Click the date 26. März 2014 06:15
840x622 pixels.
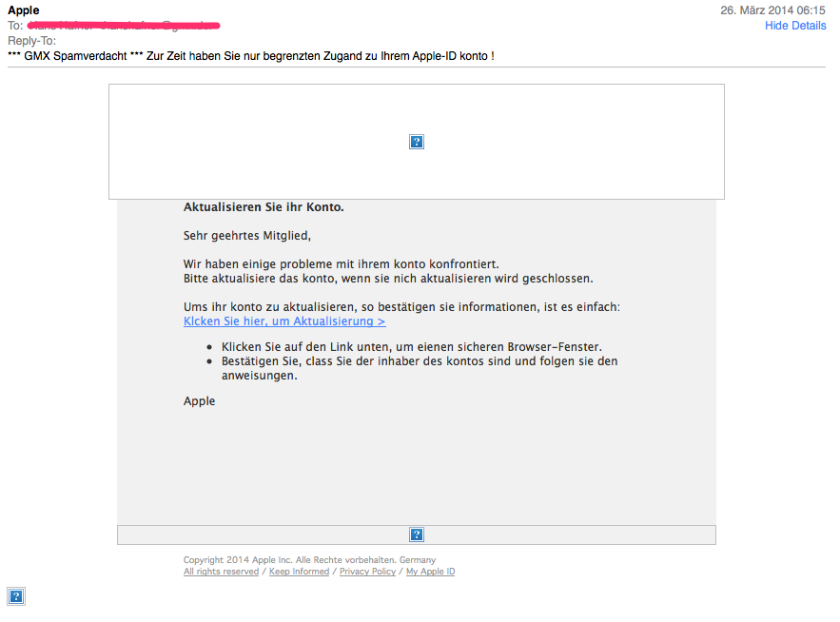click(x=772, y=10)
